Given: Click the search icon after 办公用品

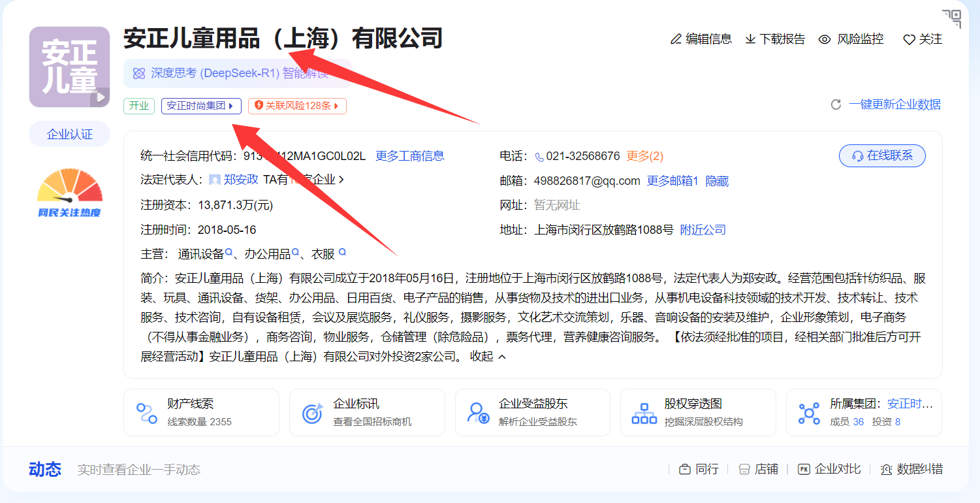Looking at the screenshot, I should [x=296, y=252].
